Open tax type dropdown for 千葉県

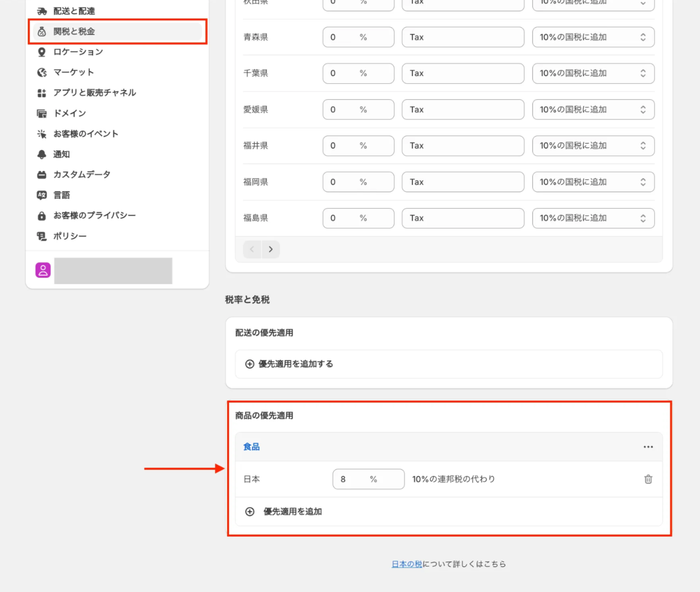click(594, 74)
